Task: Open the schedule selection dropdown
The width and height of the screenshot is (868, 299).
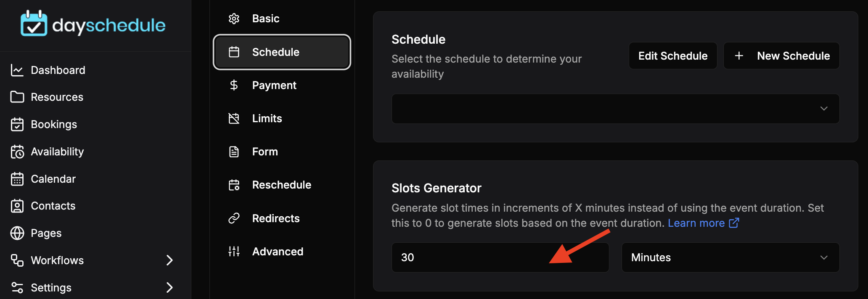Action: point(615,109)
